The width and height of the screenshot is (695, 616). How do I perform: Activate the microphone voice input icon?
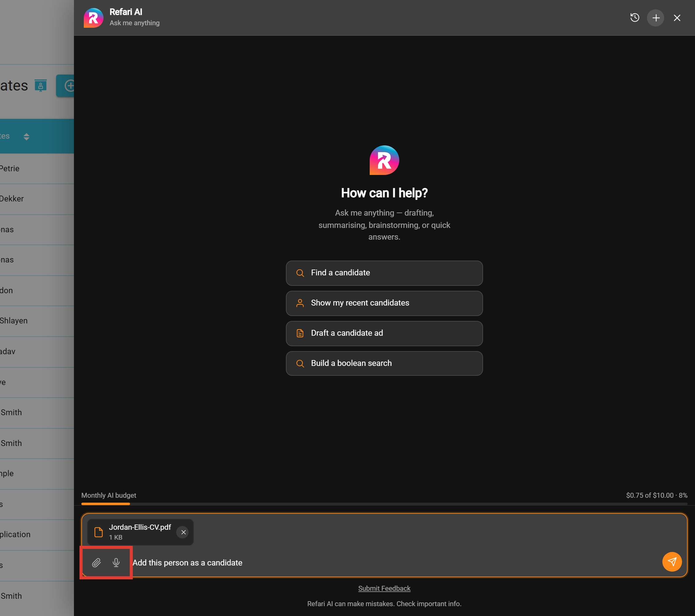coord(116,563)
